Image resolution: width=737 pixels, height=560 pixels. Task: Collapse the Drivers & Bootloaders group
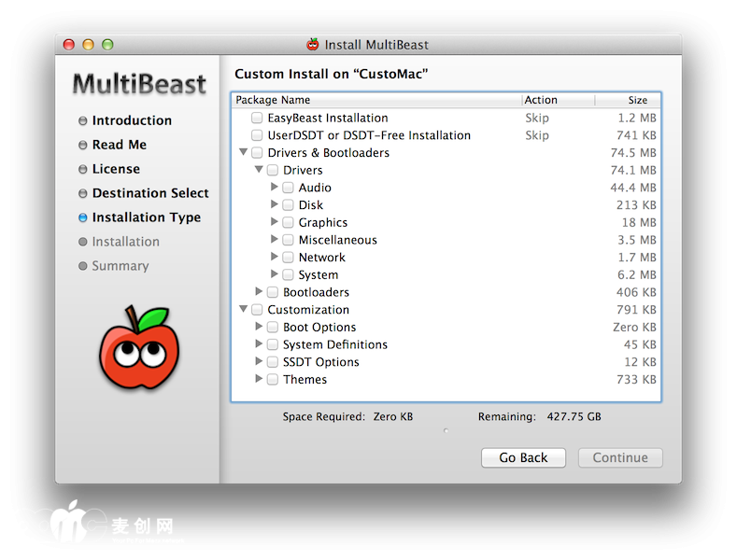click(x=244, y=152)
